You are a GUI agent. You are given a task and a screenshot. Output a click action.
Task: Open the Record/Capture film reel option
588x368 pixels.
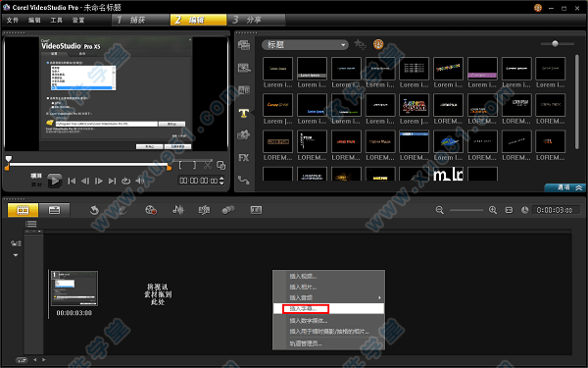click(x=151, y=210)
